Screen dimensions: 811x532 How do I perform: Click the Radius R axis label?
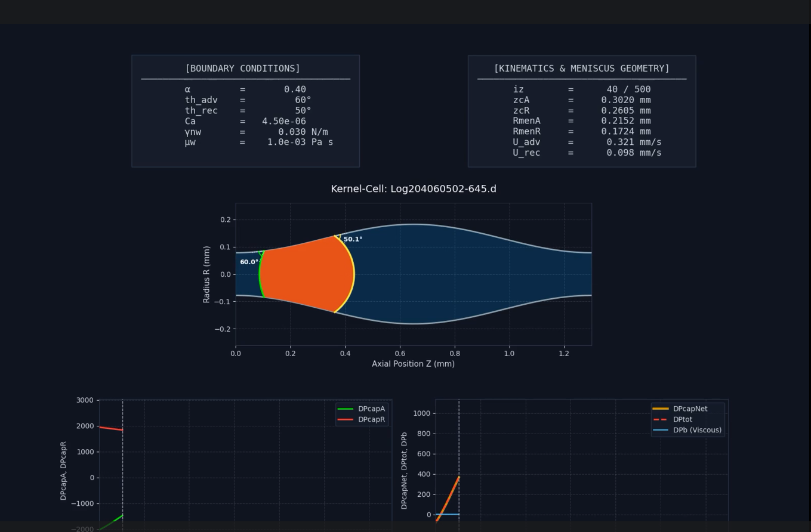click(x=206, y=274)
